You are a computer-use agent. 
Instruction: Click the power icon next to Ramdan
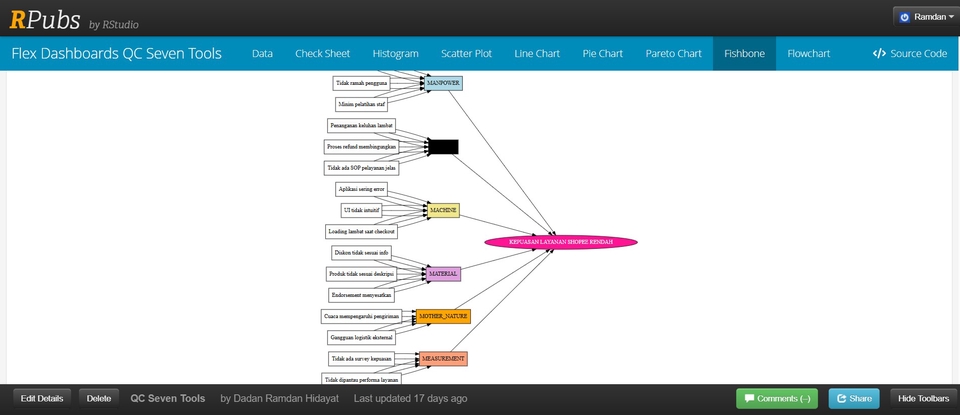coord(905,17)
